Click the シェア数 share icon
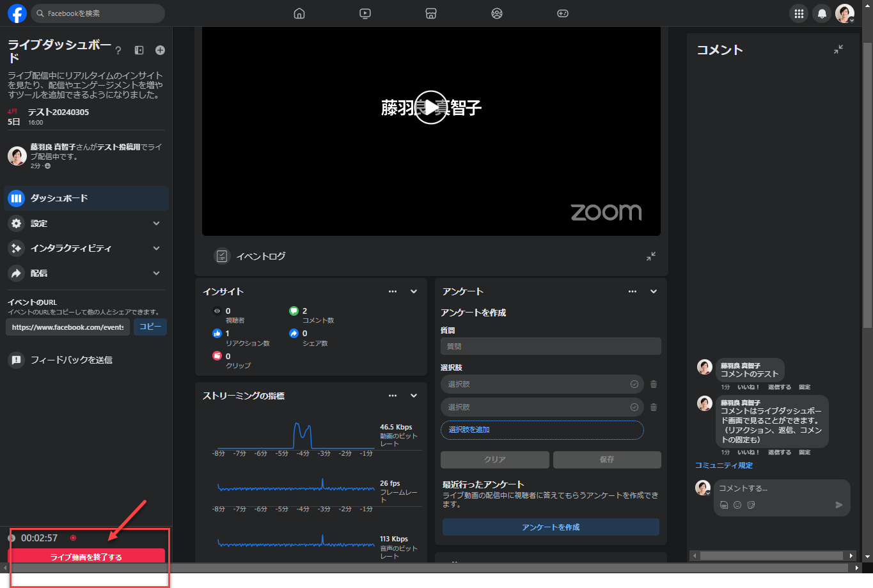This screenshot has width=873, height=588. point(294,334)
